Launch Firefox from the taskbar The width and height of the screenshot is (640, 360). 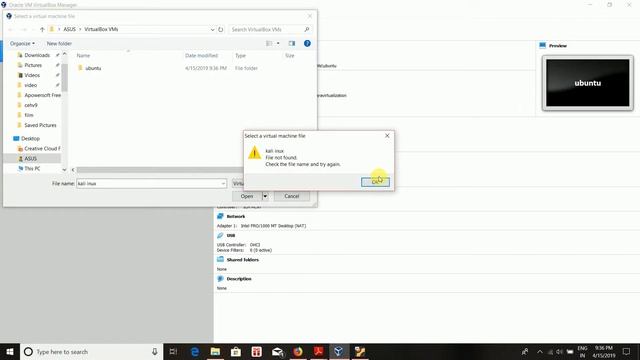[298, 351]
